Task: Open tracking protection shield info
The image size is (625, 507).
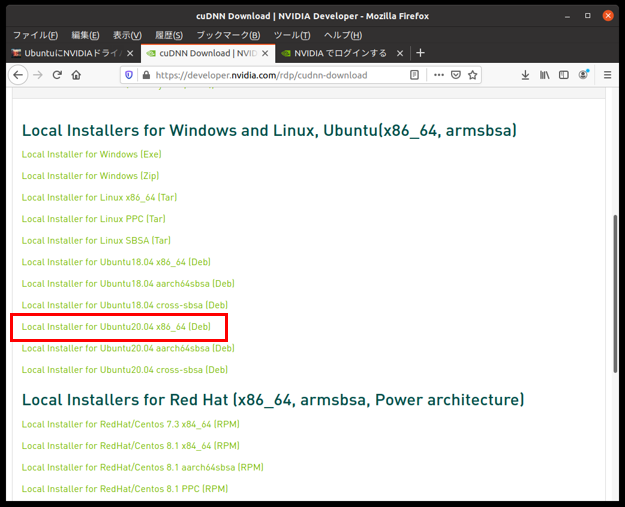Action: tap(129, 75)
